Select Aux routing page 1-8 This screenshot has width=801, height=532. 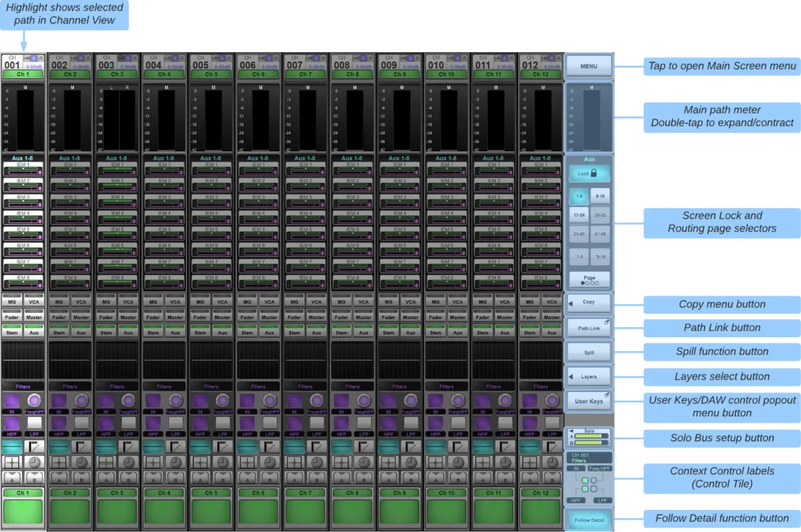click(579, 196)
